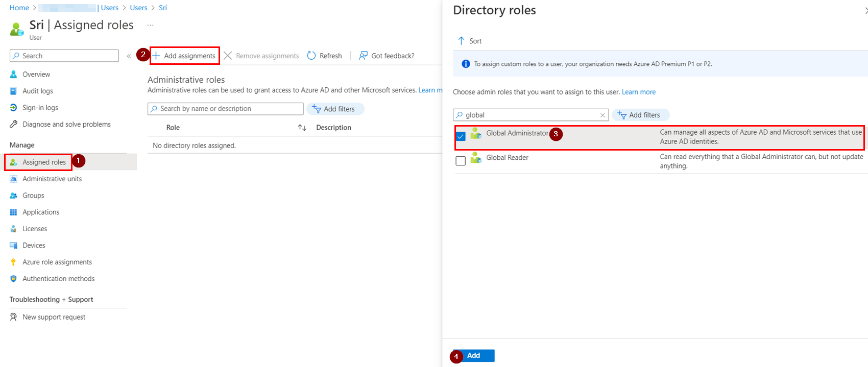The height and width of the screenshot is (367, 868).
Task: Open Learn more link under Administrative roles
Action: tap(430, 90)
